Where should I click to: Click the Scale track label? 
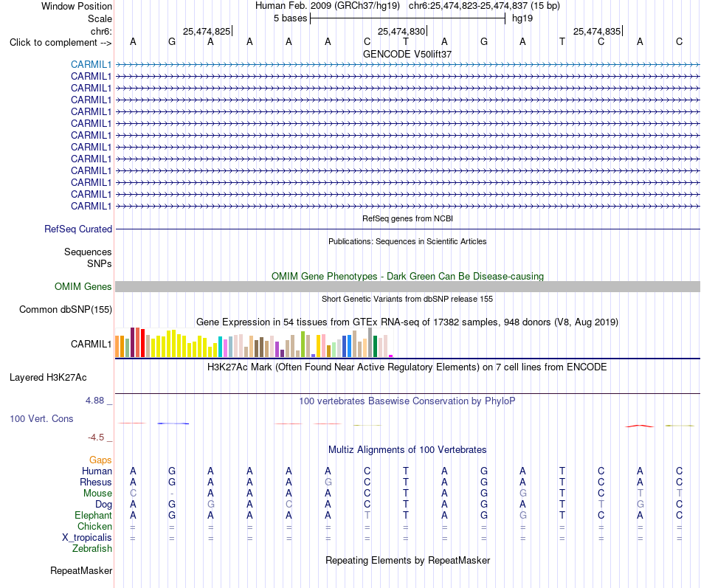coord(100,18)
